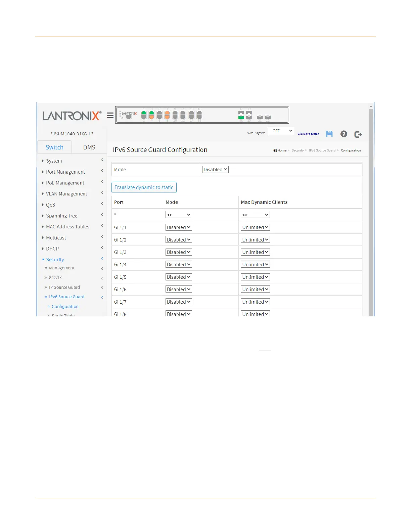The height and width of the screenshot is (532, 411).
Task: Open the 802.1X submenu
Action: click(55, 278)
